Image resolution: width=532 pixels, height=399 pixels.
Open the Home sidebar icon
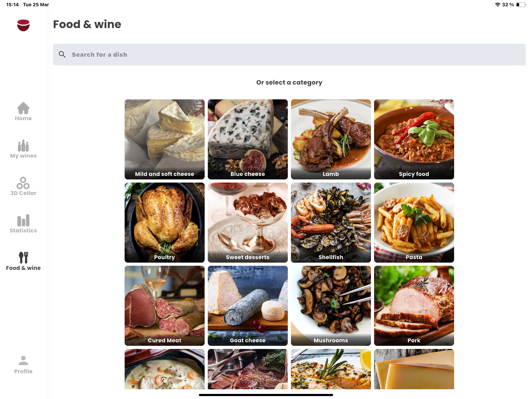point(23,108)
